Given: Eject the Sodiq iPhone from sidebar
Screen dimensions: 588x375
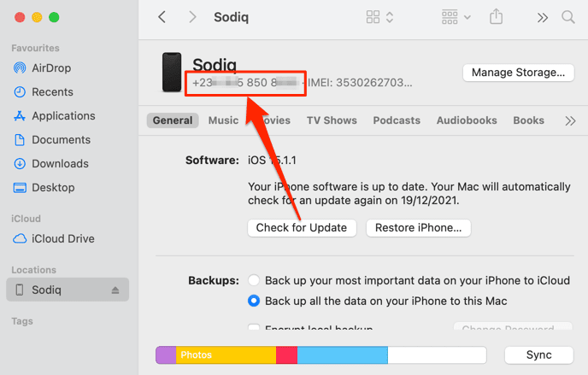Looking at the screenshot, I should coord(116,290).
